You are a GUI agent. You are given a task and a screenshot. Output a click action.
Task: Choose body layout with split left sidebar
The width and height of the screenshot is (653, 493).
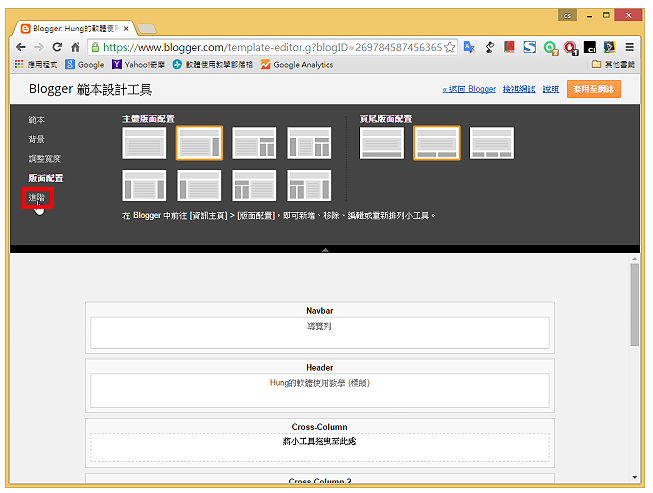(x=254, y=186)
